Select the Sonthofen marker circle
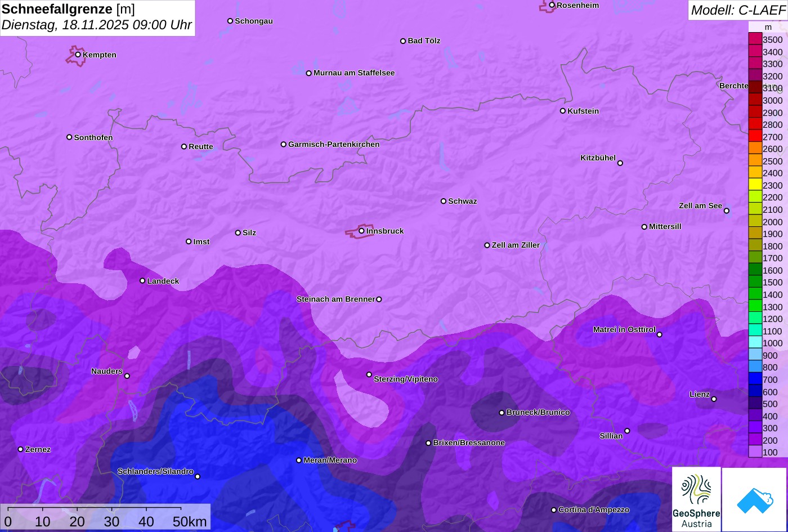Screen dimensions: 788x532 tap(69, 137)
